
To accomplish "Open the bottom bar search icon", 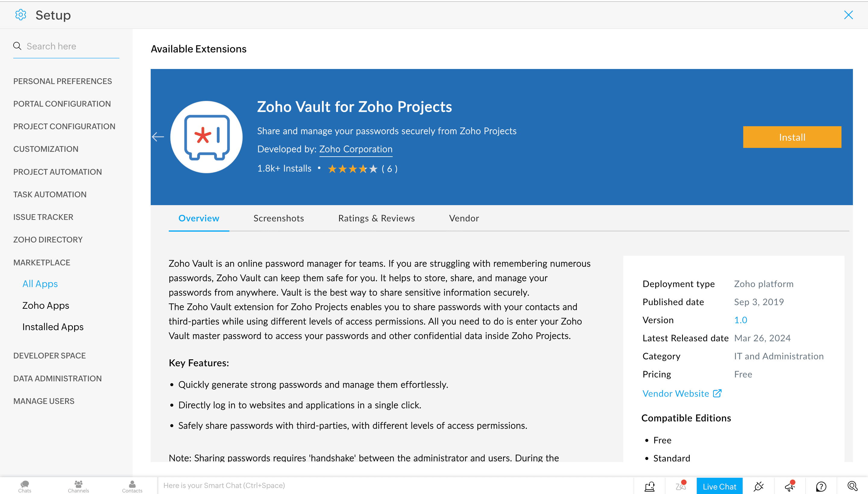I will click(852, 486).
